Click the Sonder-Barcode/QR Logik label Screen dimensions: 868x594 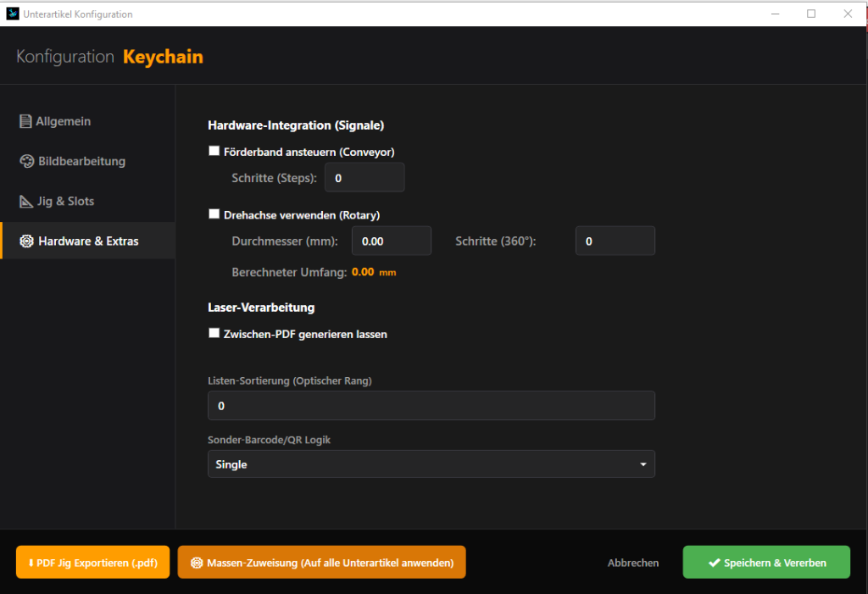pyautogui.click(x=269, y=440)
